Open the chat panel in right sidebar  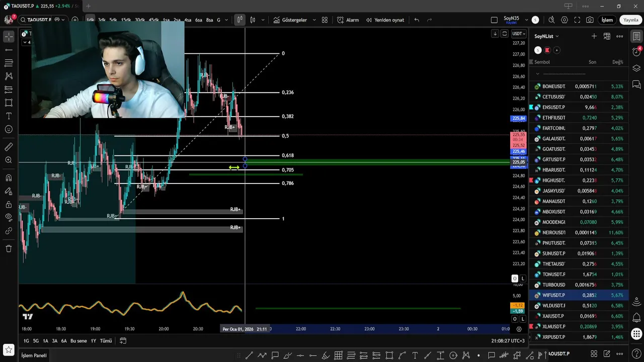636,84
